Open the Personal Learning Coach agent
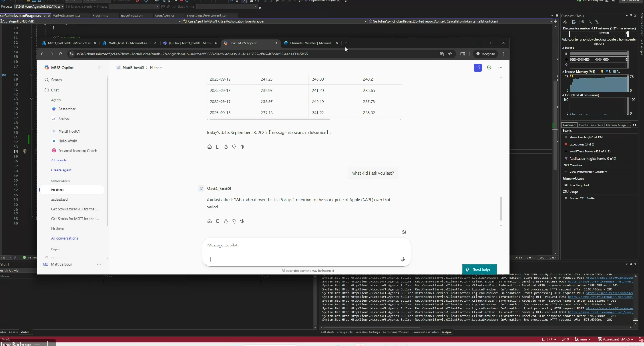 [x=78, y=151]
